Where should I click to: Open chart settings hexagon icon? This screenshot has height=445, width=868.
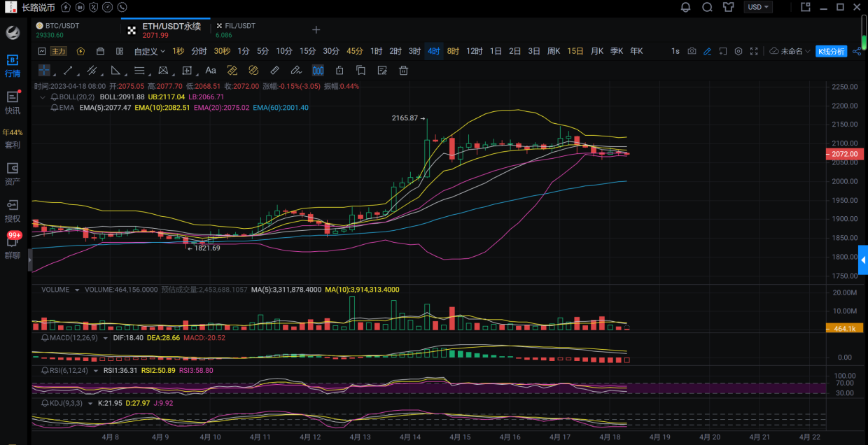tap(738, 51)
